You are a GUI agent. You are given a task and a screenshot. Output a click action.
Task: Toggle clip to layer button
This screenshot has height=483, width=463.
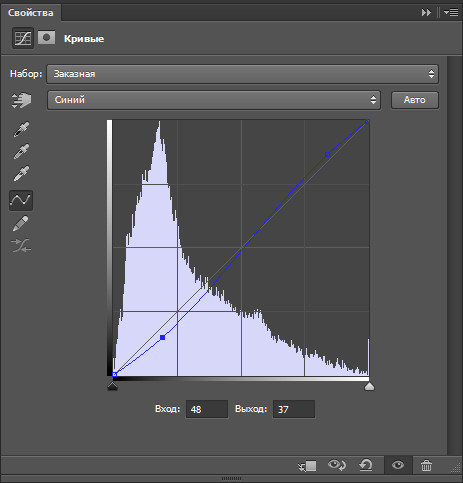coord(307,466)
